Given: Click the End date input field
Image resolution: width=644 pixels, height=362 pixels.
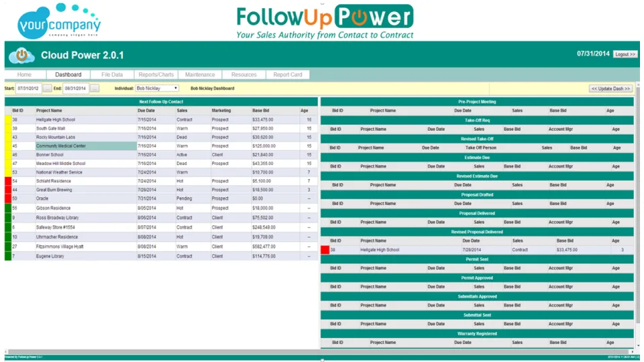Looking at the screenshot, I should [x=76, y=88].
